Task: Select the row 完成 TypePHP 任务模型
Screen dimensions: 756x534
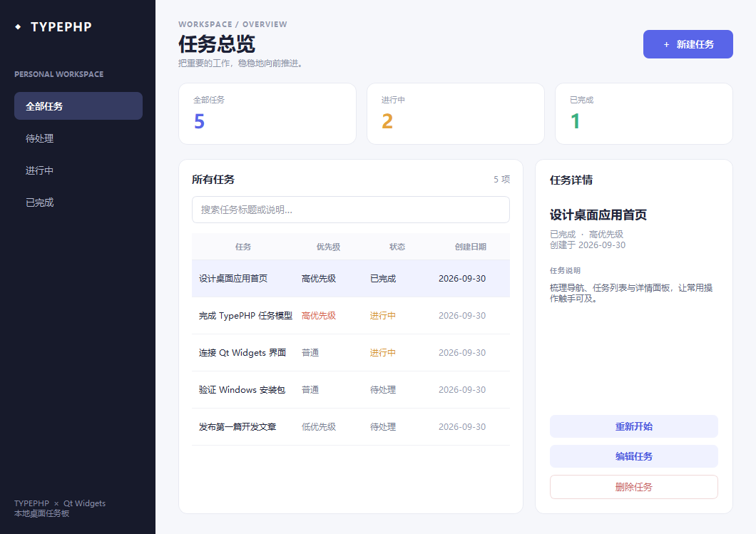Action: [350, 316]
